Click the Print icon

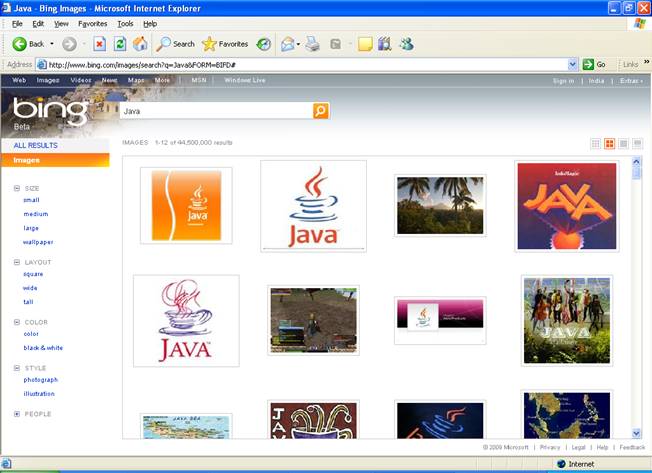coord(312,44)
